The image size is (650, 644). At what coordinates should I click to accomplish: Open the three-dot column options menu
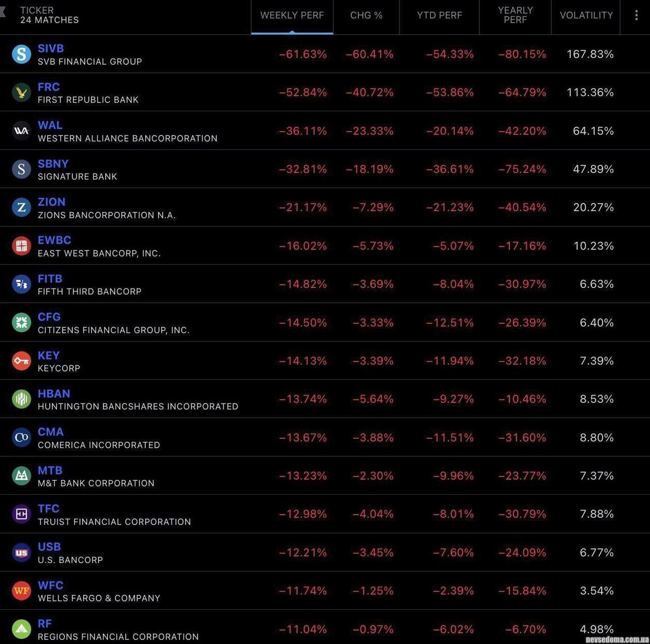point(636,15)
